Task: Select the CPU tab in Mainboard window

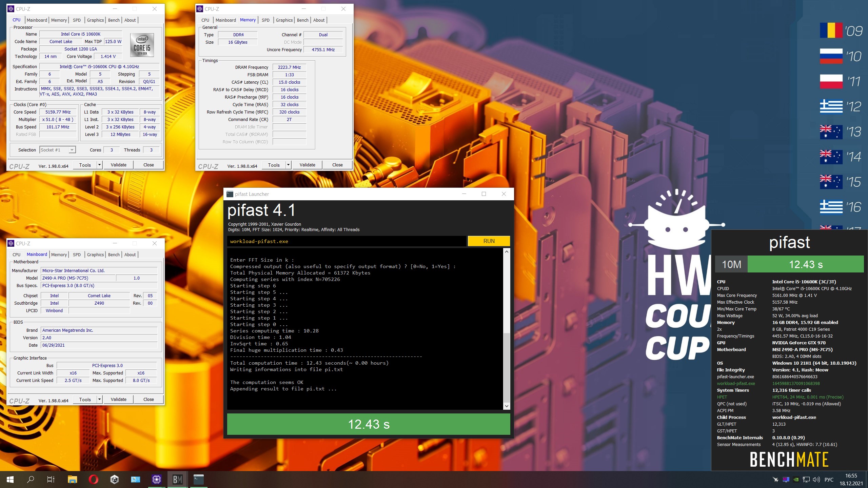Action: [16, 255]
